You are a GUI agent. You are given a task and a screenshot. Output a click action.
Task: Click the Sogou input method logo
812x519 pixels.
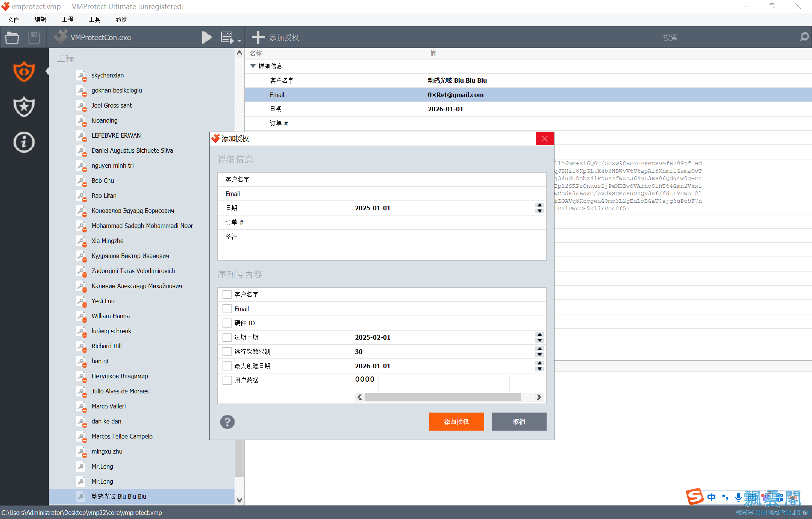(695, 496)
